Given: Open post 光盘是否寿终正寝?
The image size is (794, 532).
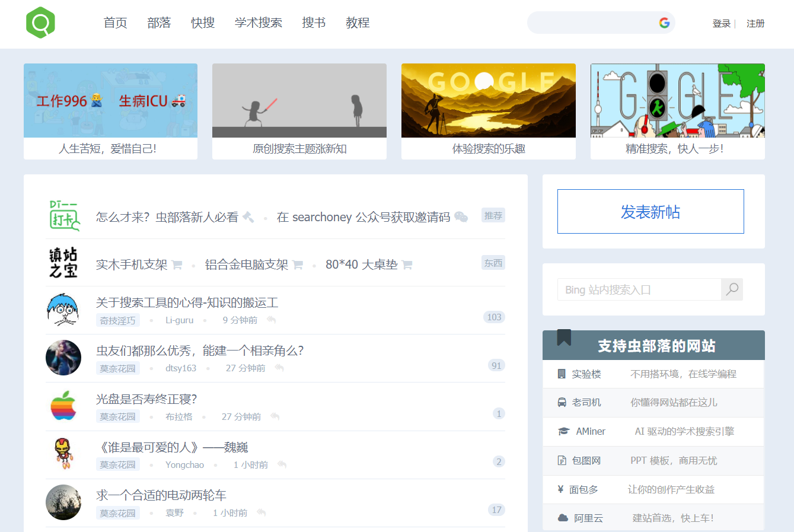Looking at the screenshot, I should [146, 399].
